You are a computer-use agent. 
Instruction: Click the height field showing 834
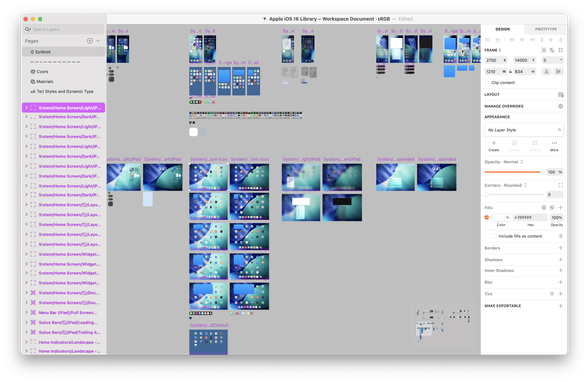pyautogui.click(x=524, y=71)
